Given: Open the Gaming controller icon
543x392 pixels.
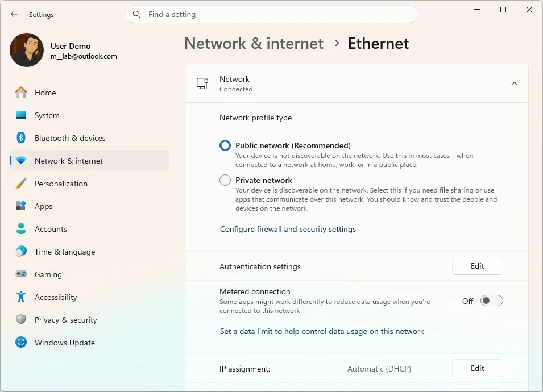Looking at the screenshot, I should tap(21, 274).
